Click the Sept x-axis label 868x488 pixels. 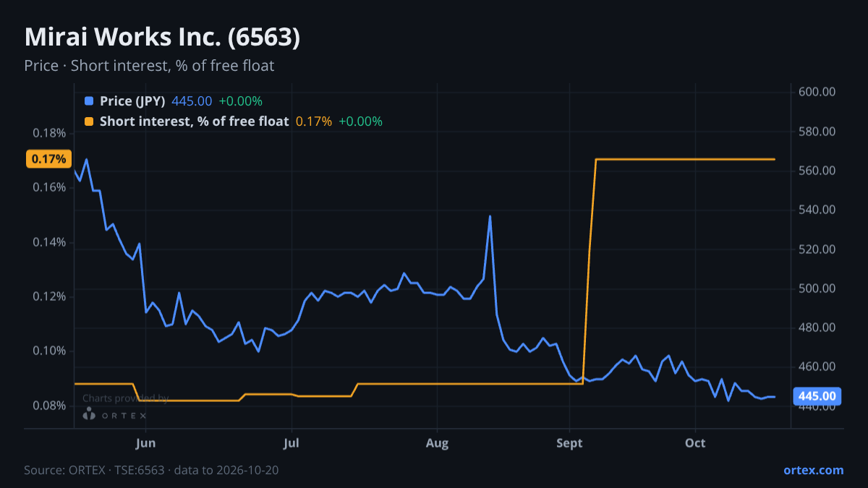(x=569, y=442)
